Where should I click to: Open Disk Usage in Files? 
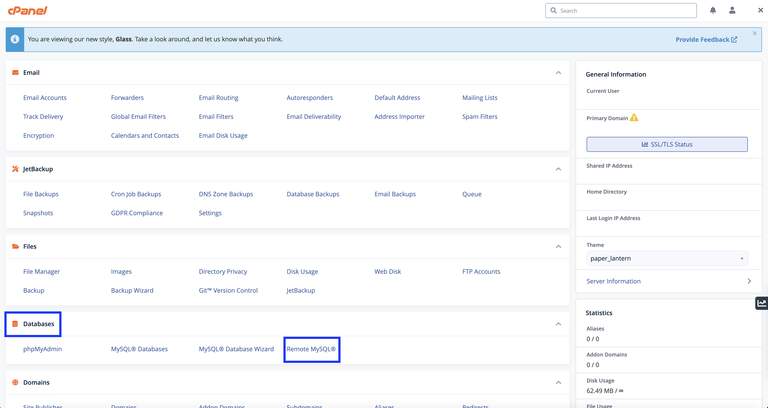click(302, 272)
